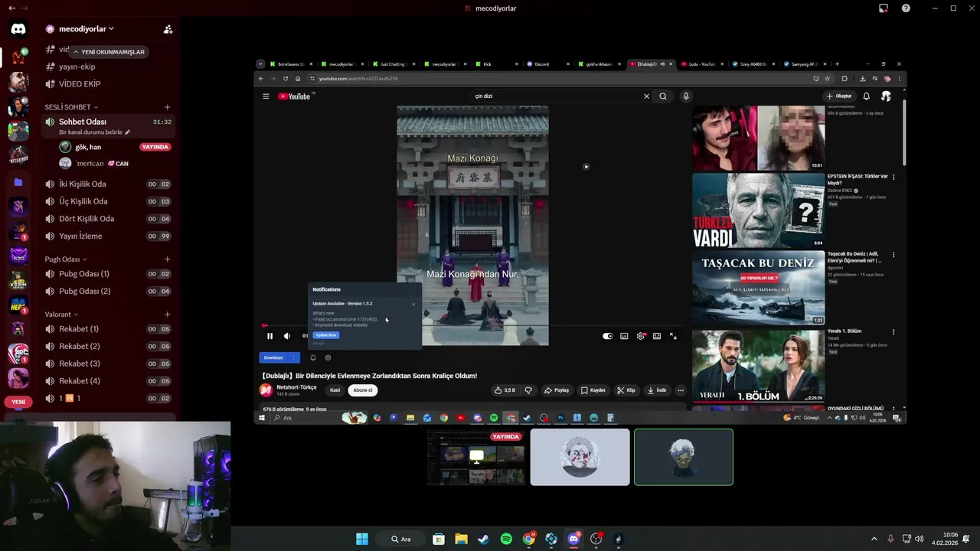The image size is (980, 551).
Task: Open Spotify from Windows taskbar
Action: (x=506, y=539)
